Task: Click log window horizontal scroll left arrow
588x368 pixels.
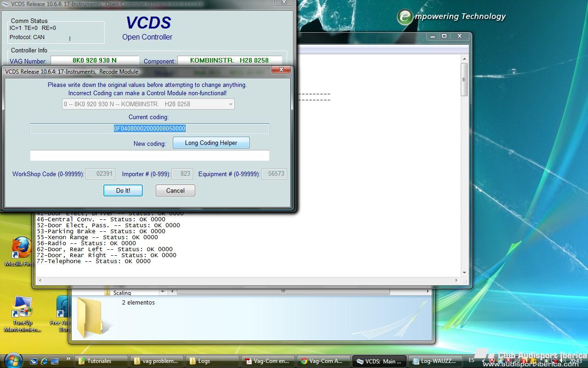Action: coord(40,280)
